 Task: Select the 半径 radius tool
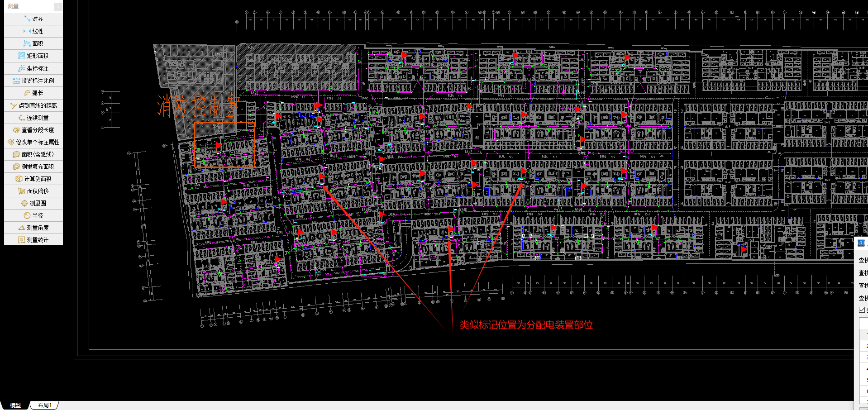click(x=33, y=215)
